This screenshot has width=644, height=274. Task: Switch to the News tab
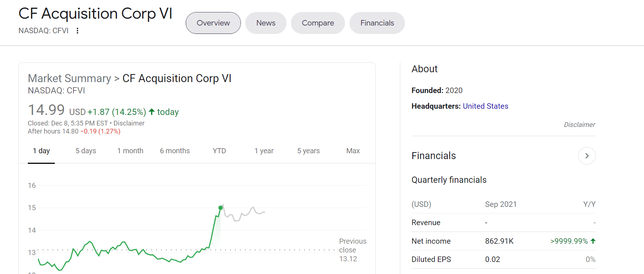(x=266, y=23)
